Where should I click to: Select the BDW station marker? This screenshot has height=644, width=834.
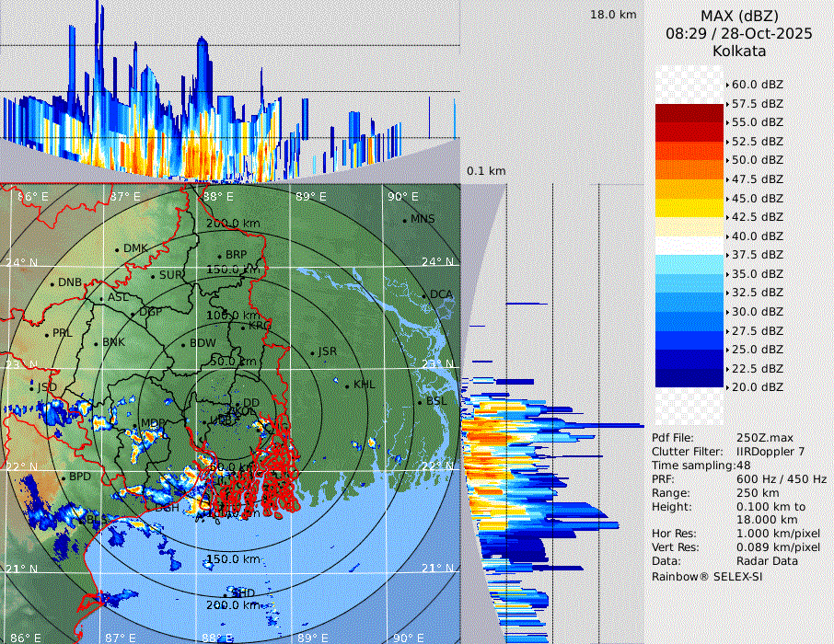184,345
